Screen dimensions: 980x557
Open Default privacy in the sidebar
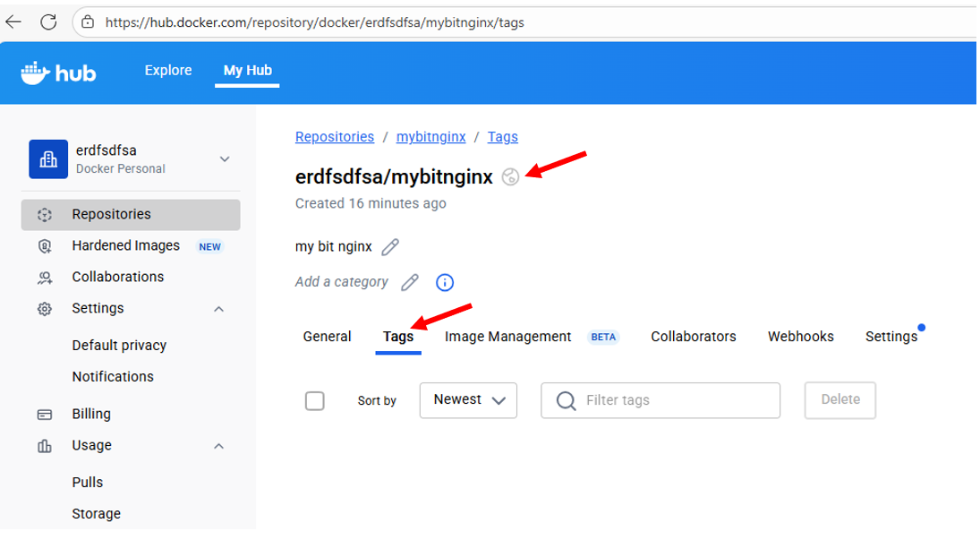tap(119, 345)
